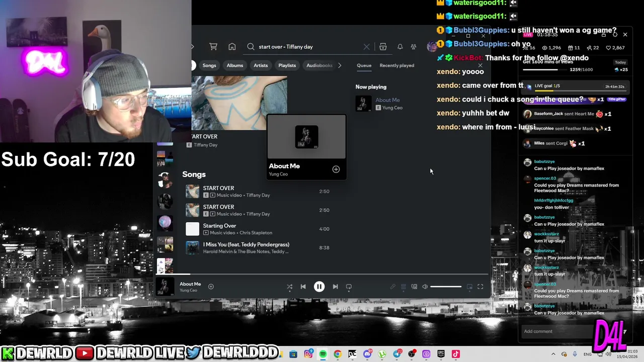Toggle repeat mode
Viewport: 644px width, 362px height.
pyautogui.click(x=349, y=287)
